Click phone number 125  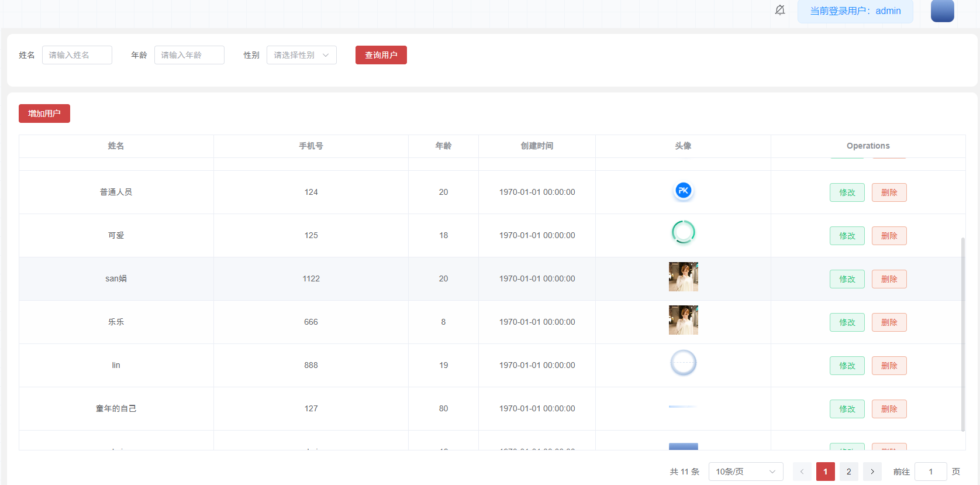tap(311, 236)
